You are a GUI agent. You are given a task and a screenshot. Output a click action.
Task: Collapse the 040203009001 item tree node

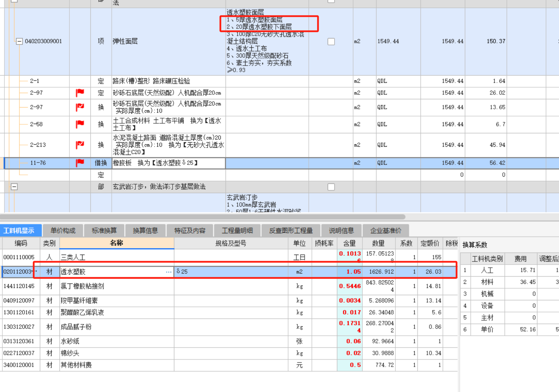19,41
